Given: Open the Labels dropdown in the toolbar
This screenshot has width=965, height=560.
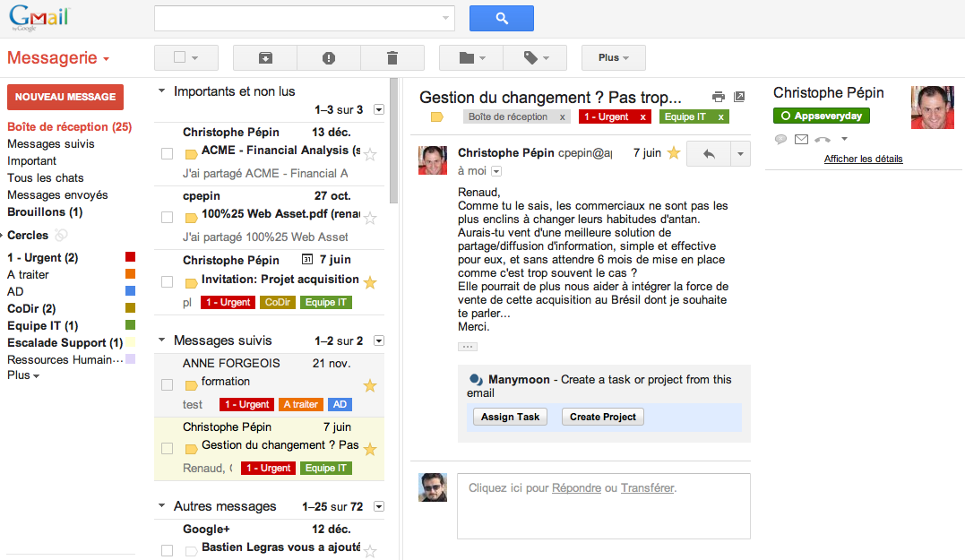Looking at the screenshot, I should pos(535,57).
